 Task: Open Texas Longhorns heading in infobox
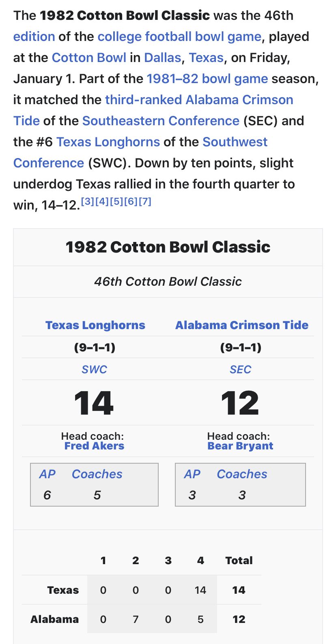[95, 325]
